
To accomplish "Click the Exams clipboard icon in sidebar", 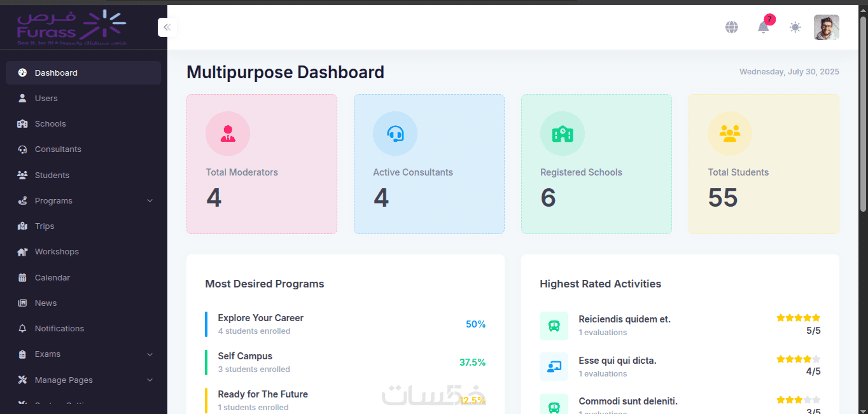I will click(22, 354).
